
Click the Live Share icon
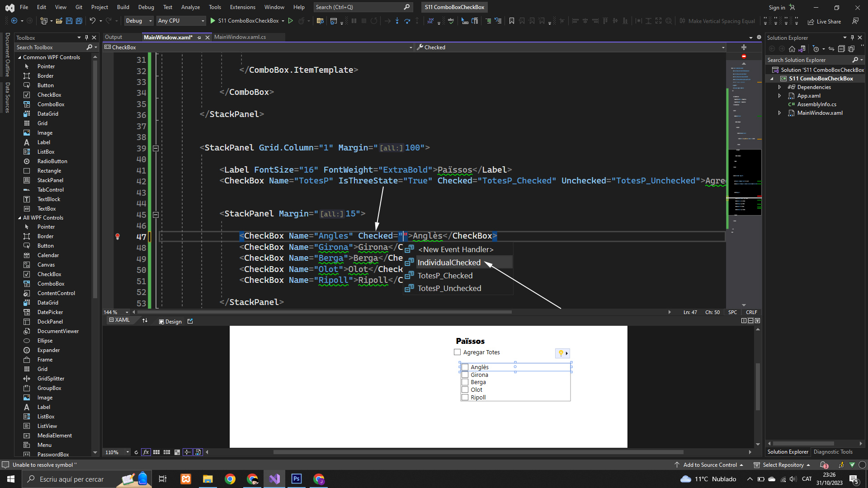point(811,21)
